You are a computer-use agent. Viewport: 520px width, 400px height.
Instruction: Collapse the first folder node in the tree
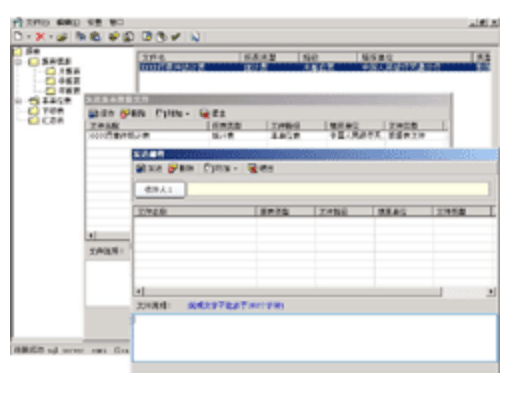19,62
